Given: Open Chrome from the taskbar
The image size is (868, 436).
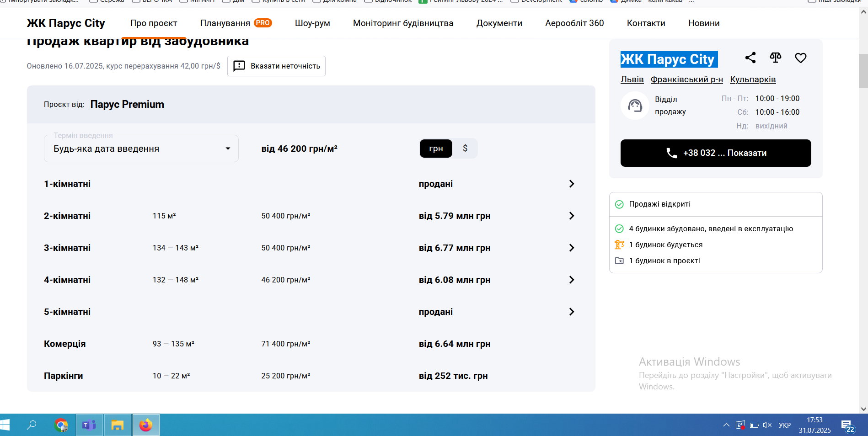Looking at the screenshot, I should tap(61, 425).
